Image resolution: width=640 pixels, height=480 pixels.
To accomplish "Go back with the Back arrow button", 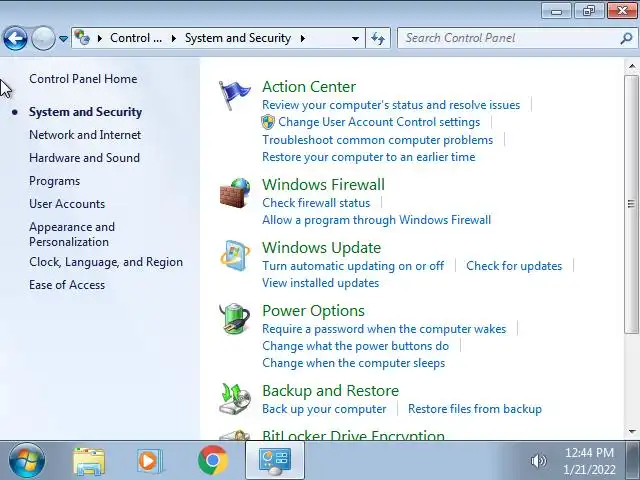I will coord(15,39).
